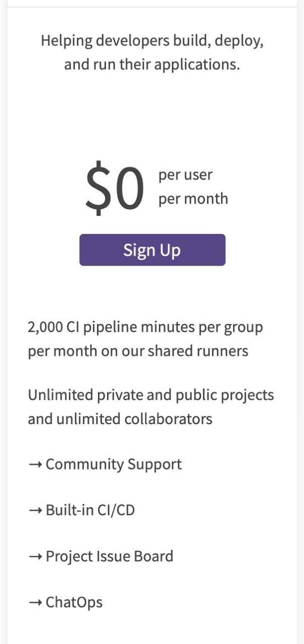The height and width of the screenshot is (644, 304).
Task: Click the "2,000 CI pipeline minutes" text line
Action: [x=145, y=327]
